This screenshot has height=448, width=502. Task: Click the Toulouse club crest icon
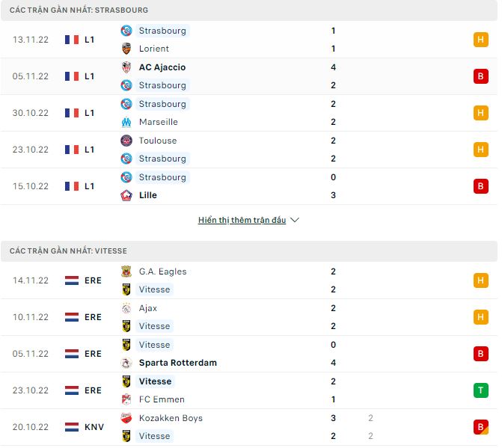tap(126, 141)
